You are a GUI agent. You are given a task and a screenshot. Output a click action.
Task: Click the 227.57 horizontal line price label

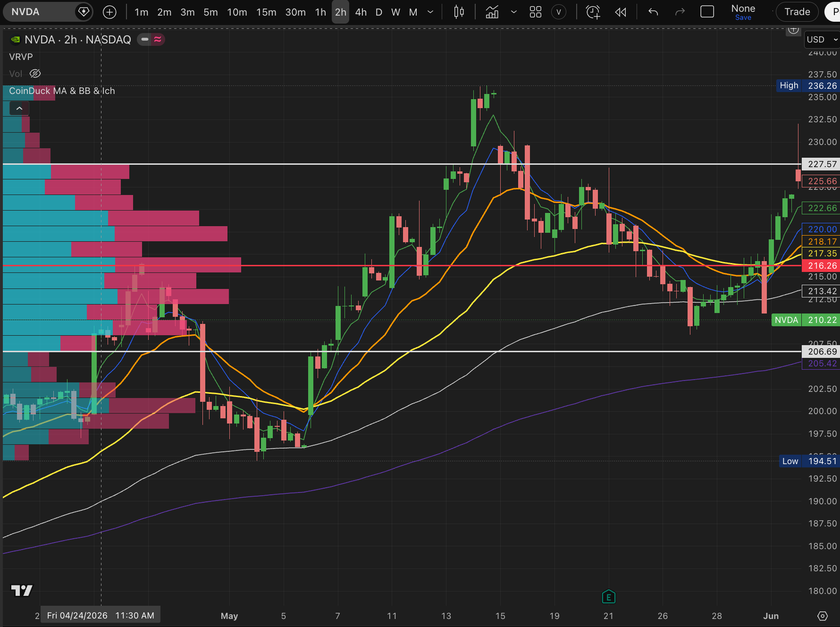(x=821, y=164)
